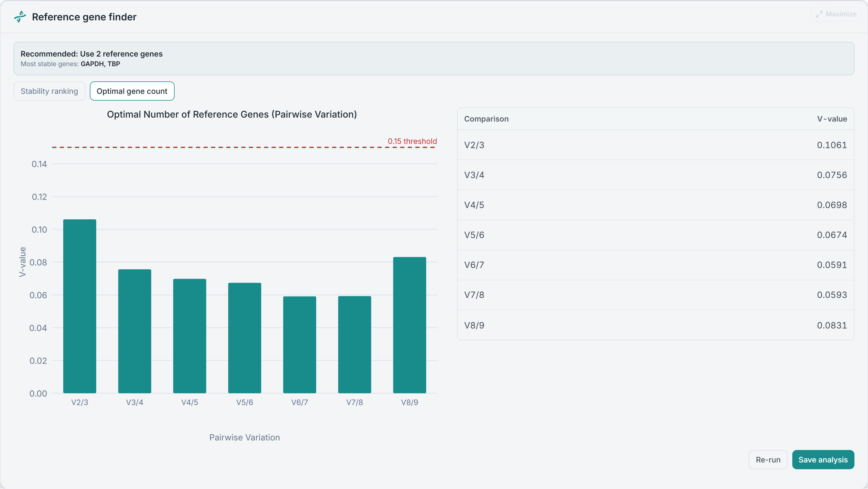Click value 0.1061 in table
Viewport: 868px width, 489px height.
[x=832, y=145]
